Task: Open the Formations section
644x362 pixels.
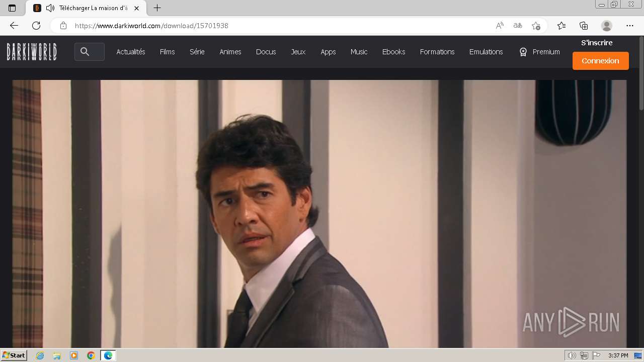Action: tap(437, 52)
